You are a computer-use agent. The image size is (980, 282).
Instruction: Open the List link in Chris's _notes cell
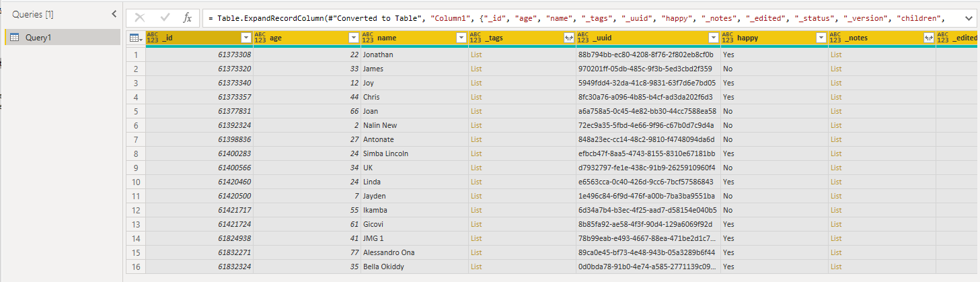click(x=836, y=97)
